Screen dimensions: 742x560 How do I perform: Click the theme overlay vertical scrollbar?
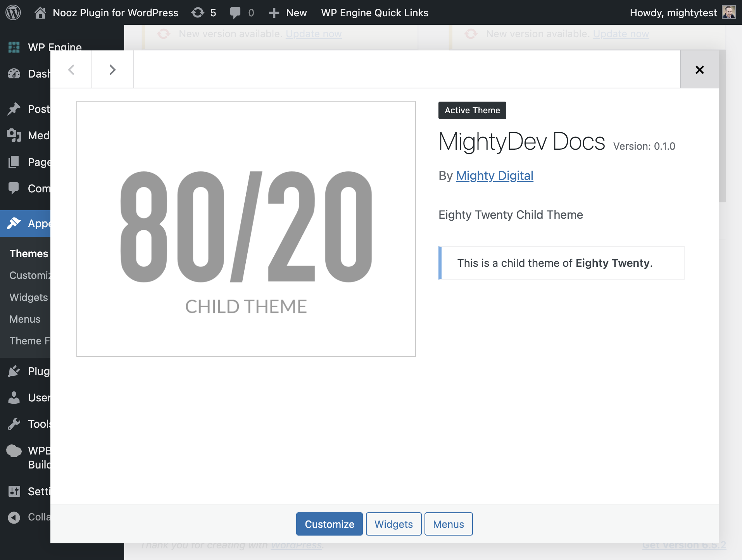722,126
